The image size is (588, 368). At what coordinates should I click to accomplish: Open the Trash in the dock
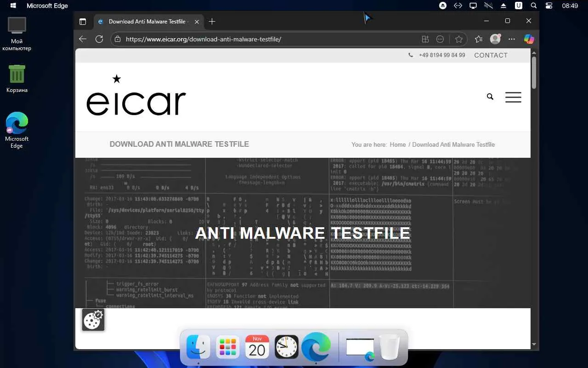[390, 347]
